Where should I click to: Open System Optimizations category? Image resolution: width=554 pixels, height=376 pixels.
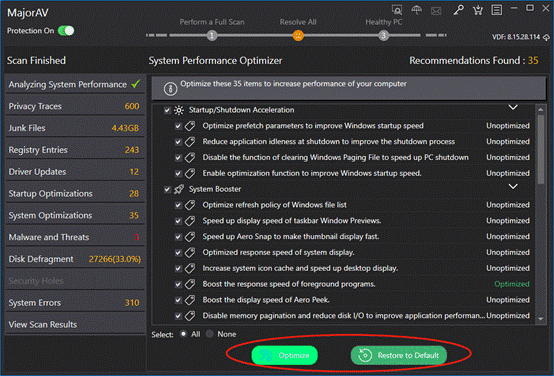(75, 216)
